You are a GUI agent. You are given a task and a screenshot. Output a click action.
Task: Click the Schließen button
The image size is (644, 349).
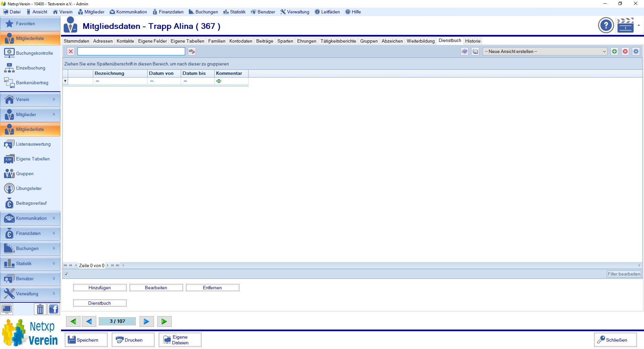615,340
